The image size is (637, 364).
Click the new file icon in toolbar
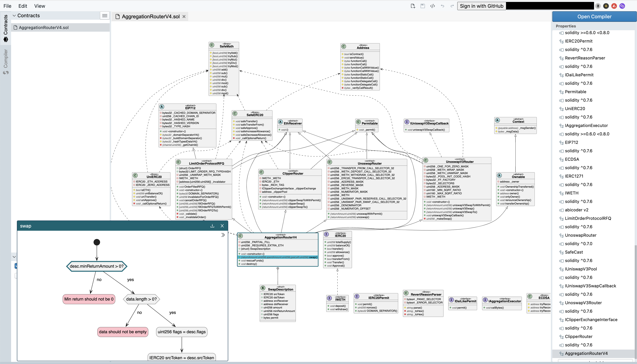point(413,6)
